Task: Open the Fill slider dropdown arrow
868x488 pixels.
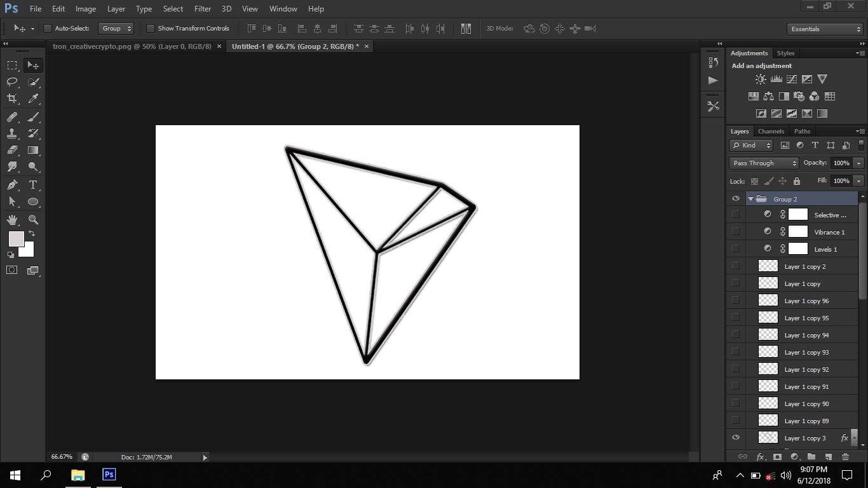Action: click(859, 181)
